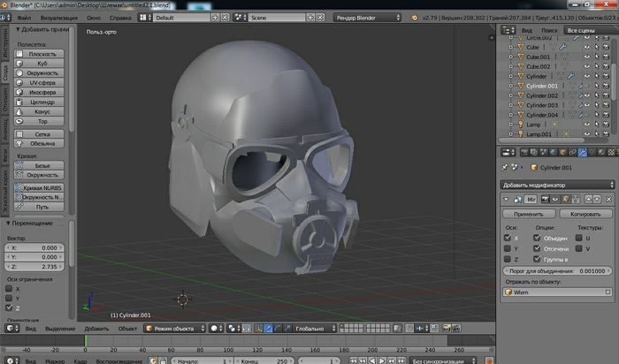Open the Справка menu

120,18
